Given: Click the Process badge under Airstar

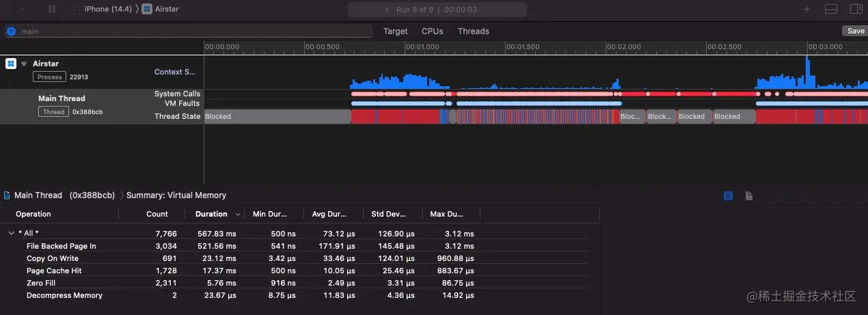Looking at the screenshot, I should coord(50,77).
